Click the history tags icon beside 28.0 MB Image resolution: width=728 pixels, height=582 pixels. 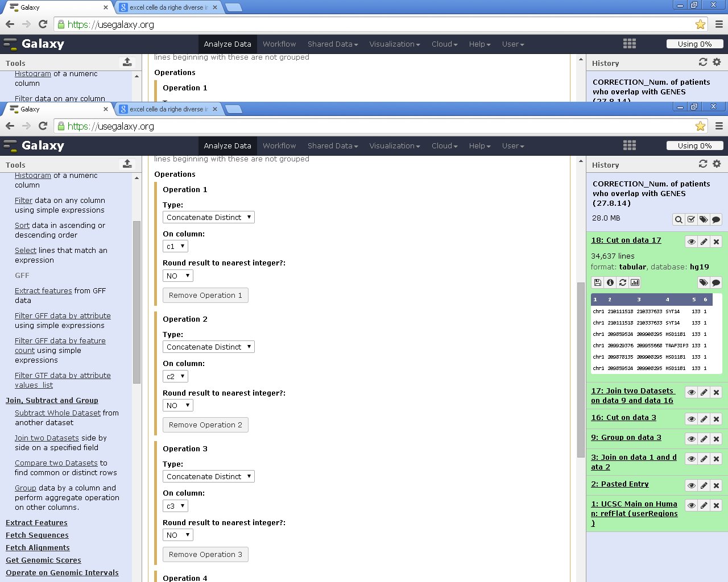pyautogui.click(x=704, y=219)
